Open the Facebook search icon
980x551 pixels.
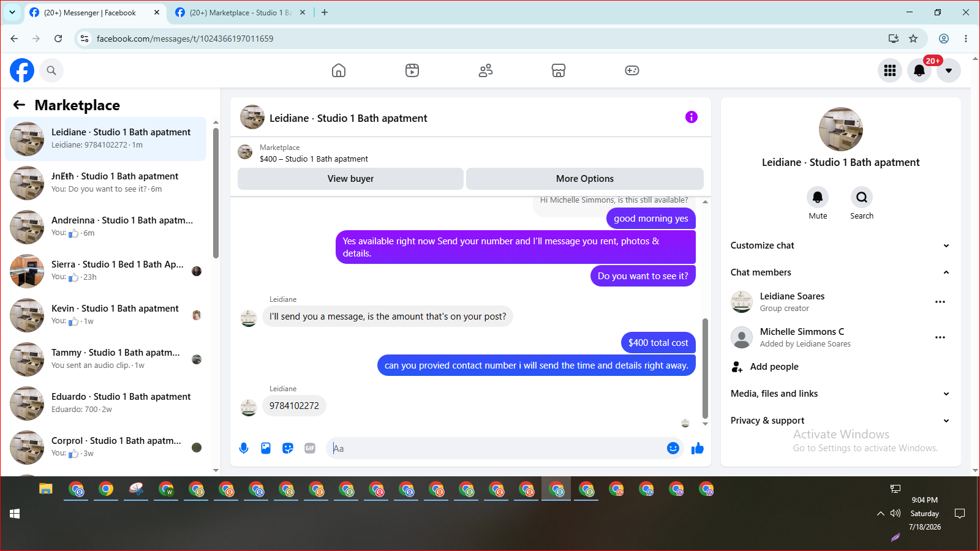point(51,70)
